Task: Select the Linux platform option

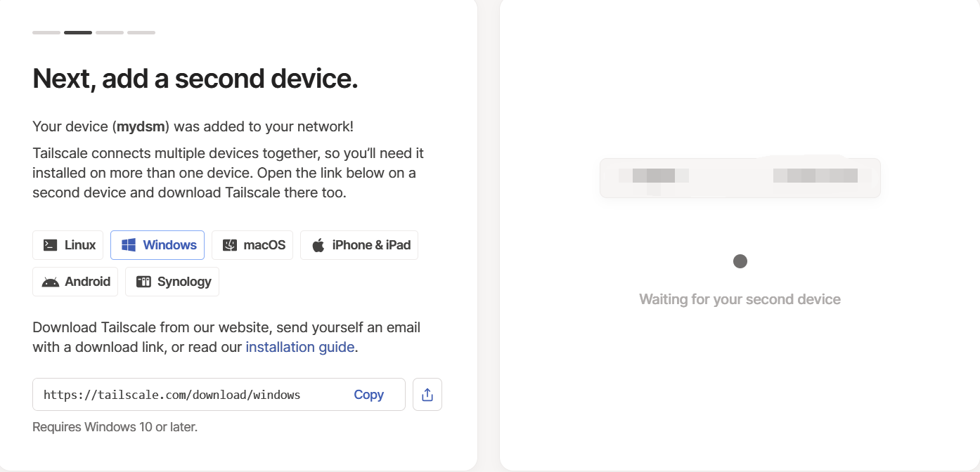Action: click(68, 245)
